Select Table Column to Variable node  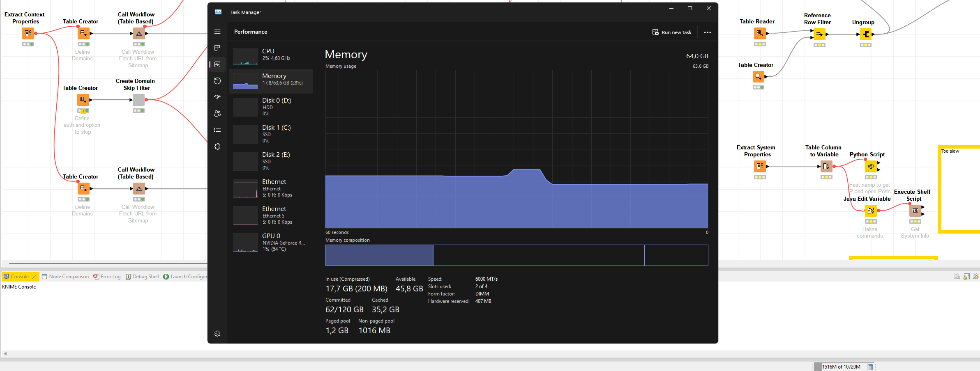tap(826, 166)
